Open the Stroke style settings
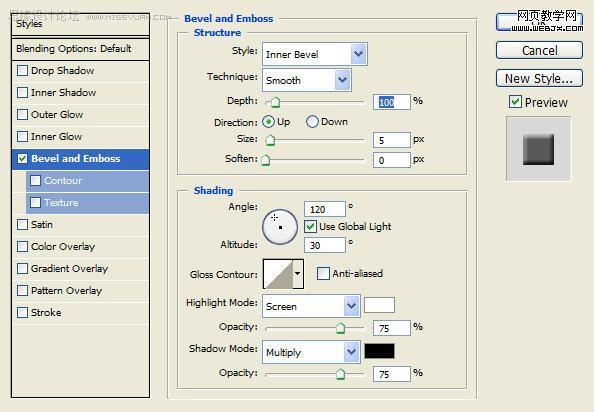 46,312
